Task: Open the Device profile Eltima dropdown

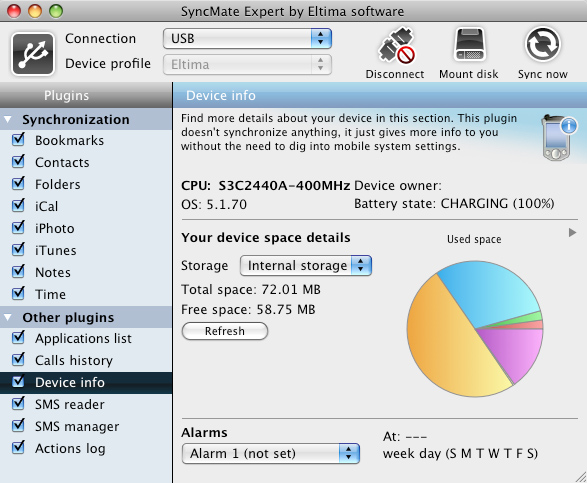Action: 247,64
